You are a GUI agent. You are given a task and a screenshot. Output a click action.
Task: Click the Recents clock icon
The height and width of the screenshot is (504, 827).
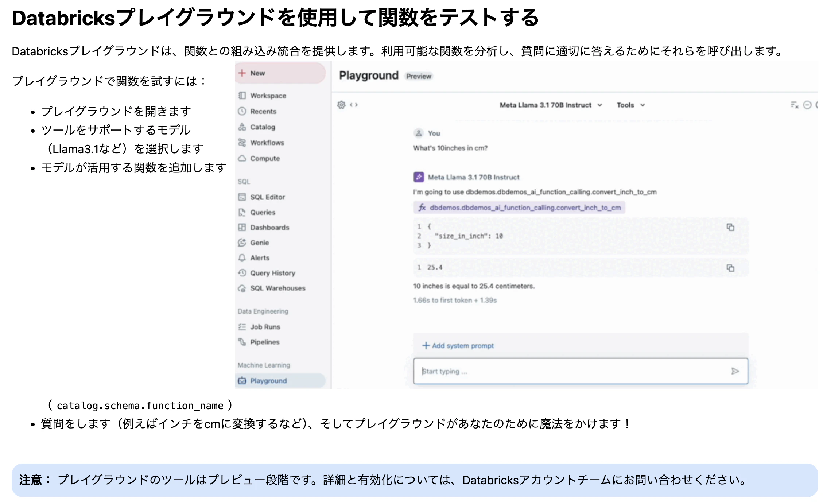pyautogui.click(x=242, y=111)
